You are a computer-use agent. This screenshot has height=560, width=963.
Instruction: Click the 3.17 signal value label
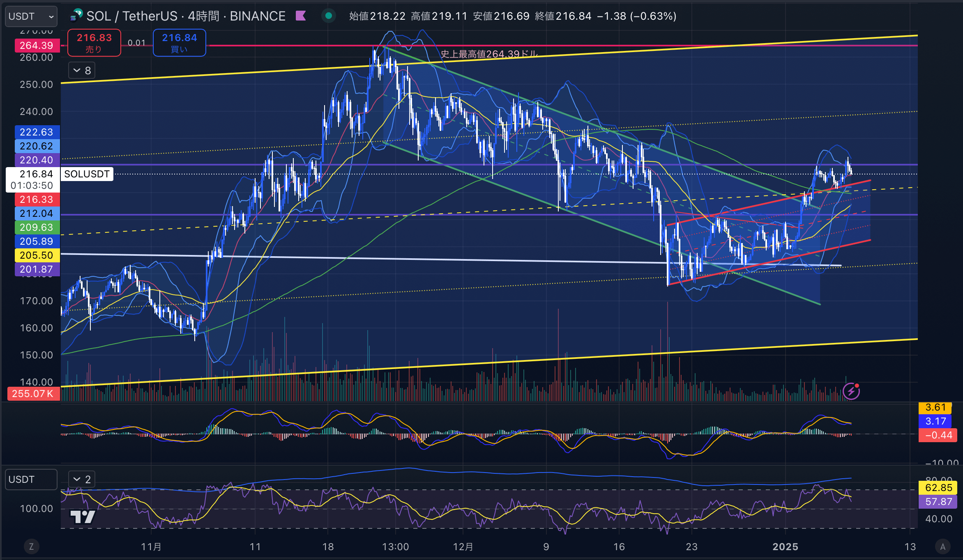pos(935,421)
